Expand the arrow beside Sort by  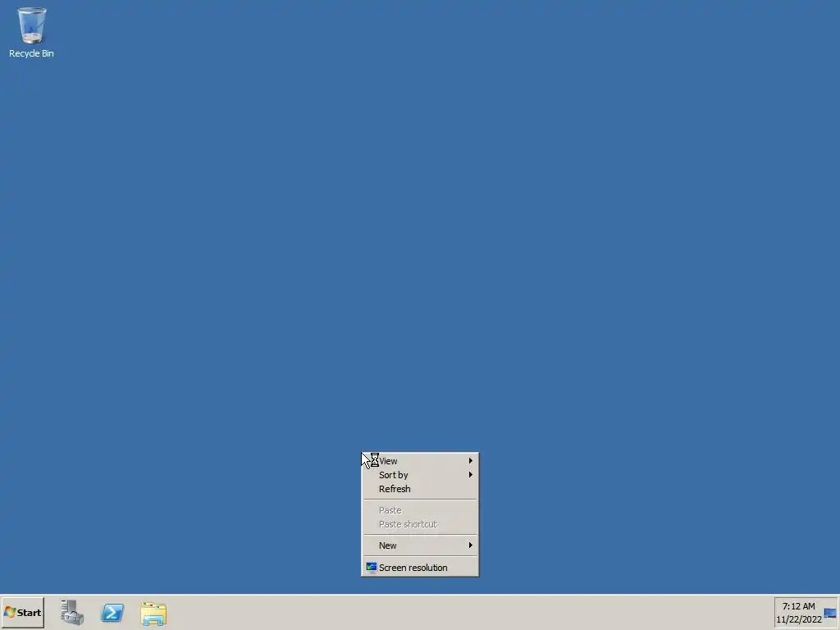click(470, 475)
